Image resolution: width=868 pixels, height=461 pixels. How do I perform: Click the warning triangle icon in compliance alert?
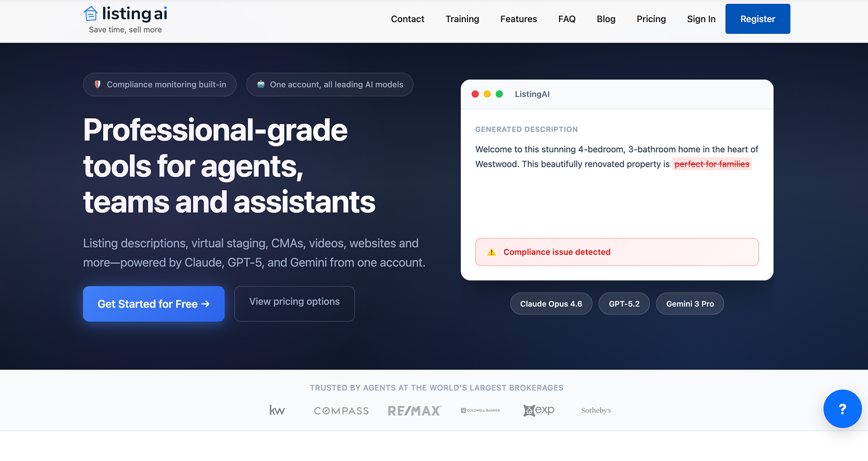491,252
